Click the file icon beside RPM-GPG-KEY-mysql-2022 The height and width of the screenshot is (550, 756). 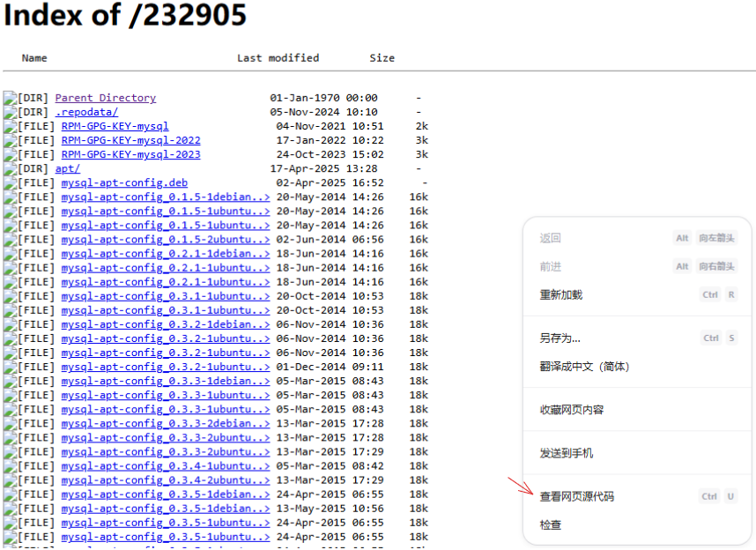tap(10, 141)
